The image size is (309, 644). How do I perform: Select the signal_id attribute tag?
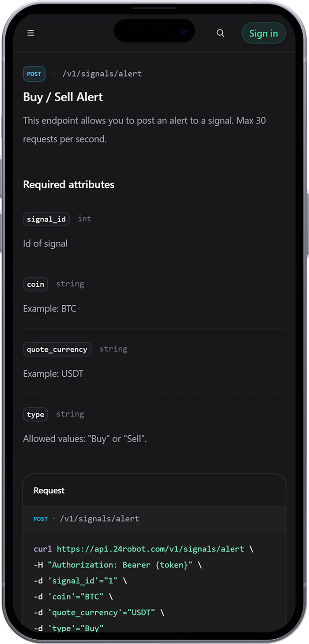coord(46,219)
